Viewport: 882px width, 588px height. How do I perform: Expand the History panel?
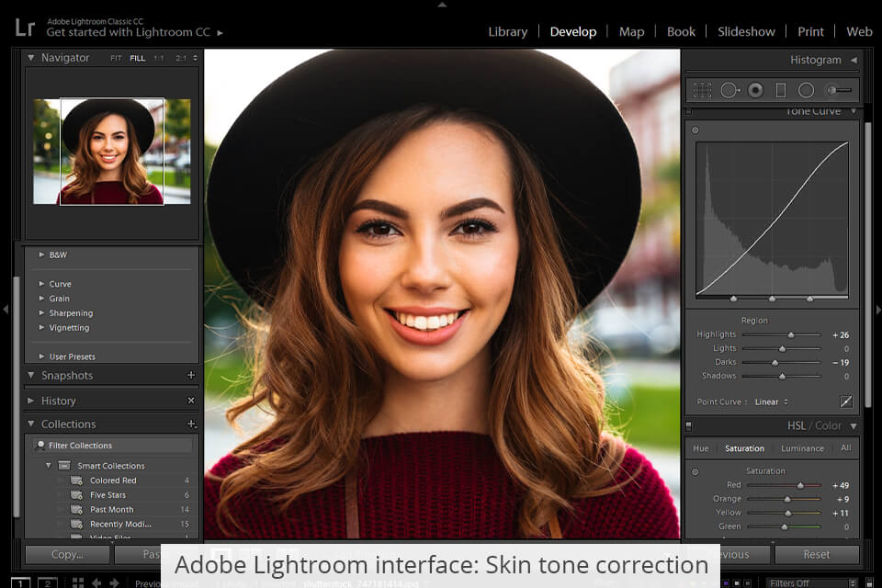(x=31, y=401)
